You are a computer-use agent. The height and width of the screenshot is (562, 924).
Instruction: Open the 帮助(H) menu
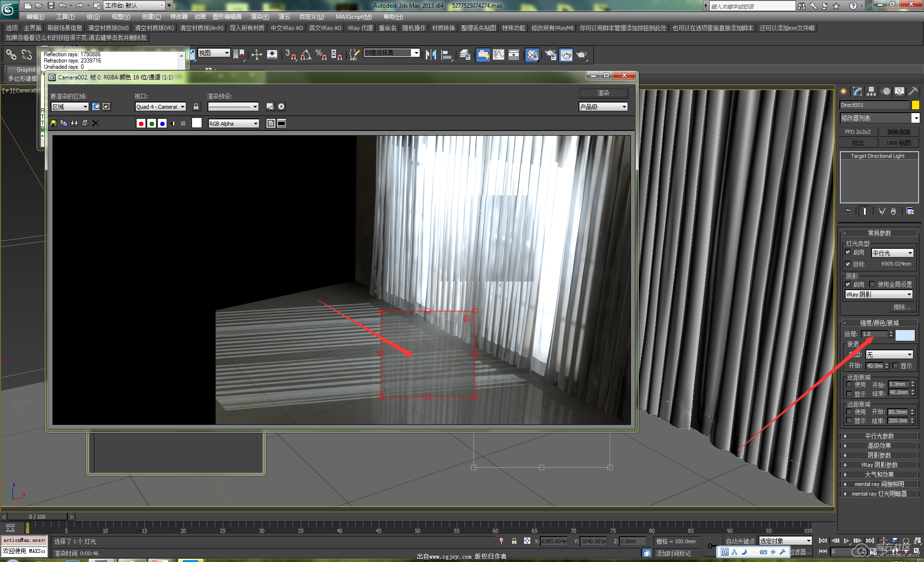(393, 17)
